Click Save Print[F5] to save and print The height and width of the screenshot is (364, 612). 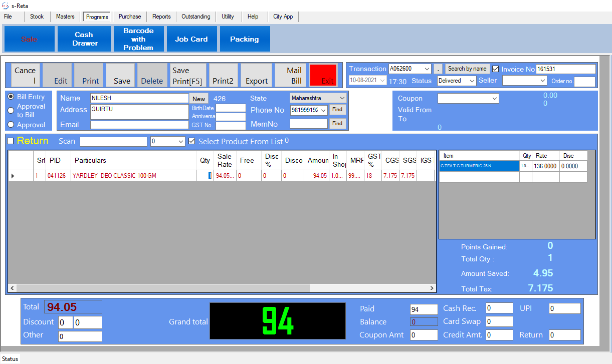[188, 75]
